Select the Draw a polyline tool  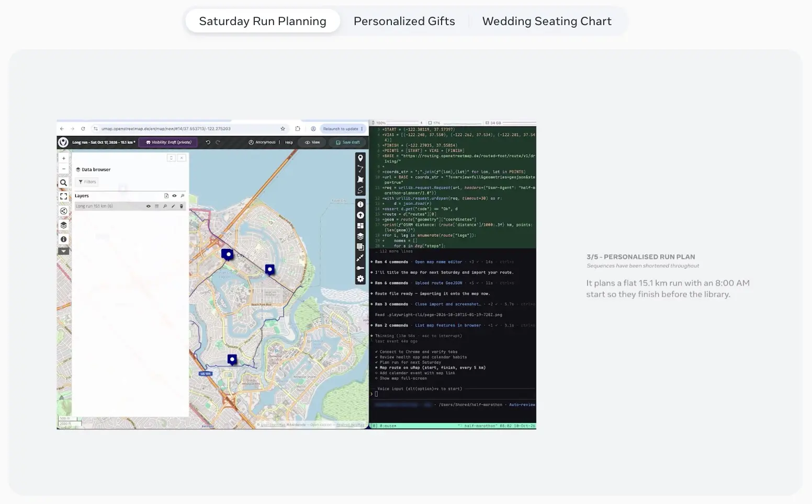(x=360, y=168)
